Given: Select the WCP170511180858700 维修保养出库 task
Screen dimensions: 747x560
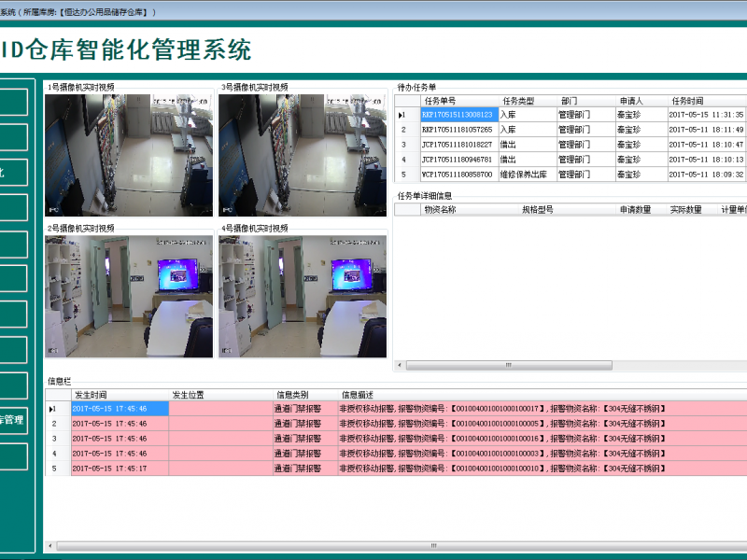Looking at the screenshot, I should [x=457, y=175].
